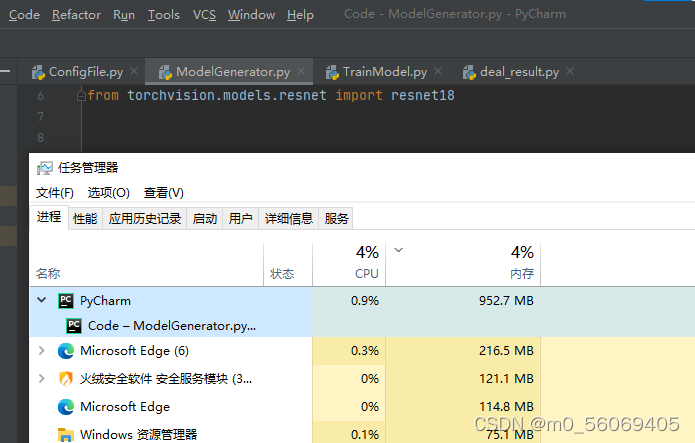This screenshot has height=443, width=695.
Task: Click Edge (6)'s 0.3% CPU value
Action: point(365,351)
